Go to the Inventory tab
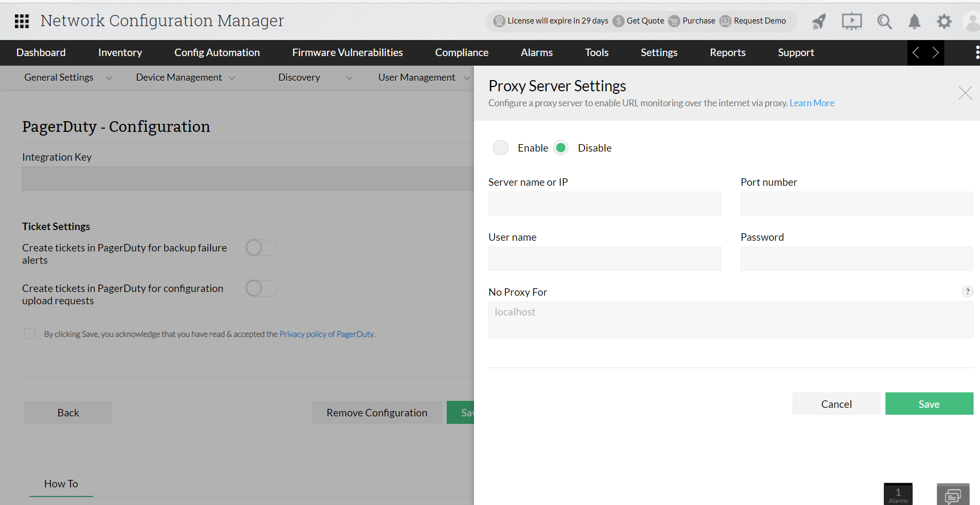This screenshot has width=980, height=505. (120, 53)
